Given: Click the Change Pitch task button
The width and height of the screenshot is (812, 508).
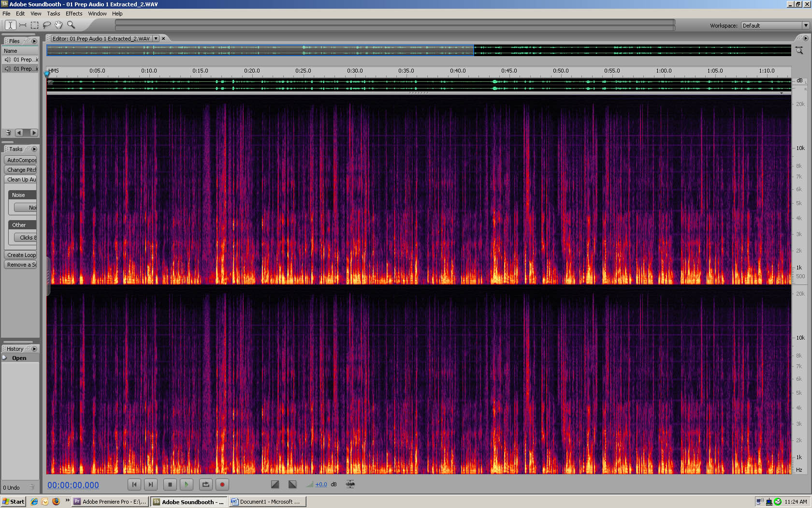Looking at the screenshot, I should (x=21, y=170).
